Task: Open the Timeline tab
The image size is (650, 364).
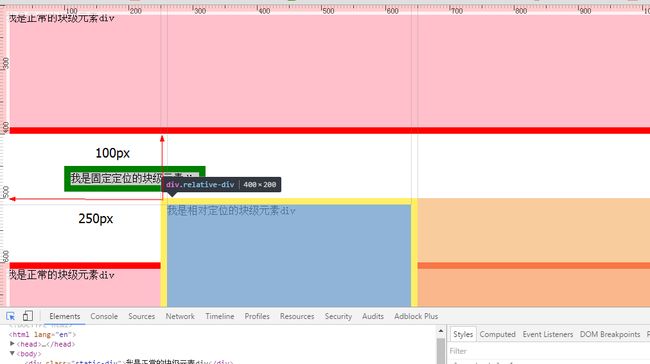Action: pos(220,316)
